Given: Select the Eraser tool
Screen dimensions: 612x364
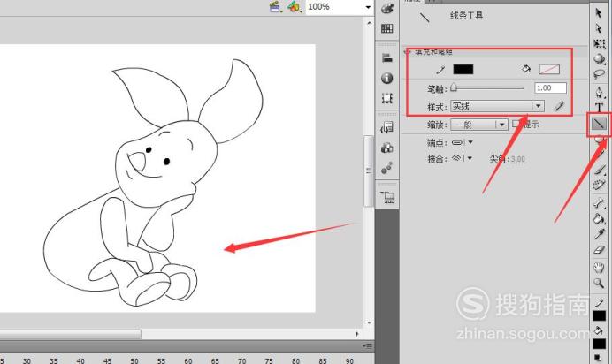Looking at the screenshot, I should pyautogui.click(x=599, y=250).
